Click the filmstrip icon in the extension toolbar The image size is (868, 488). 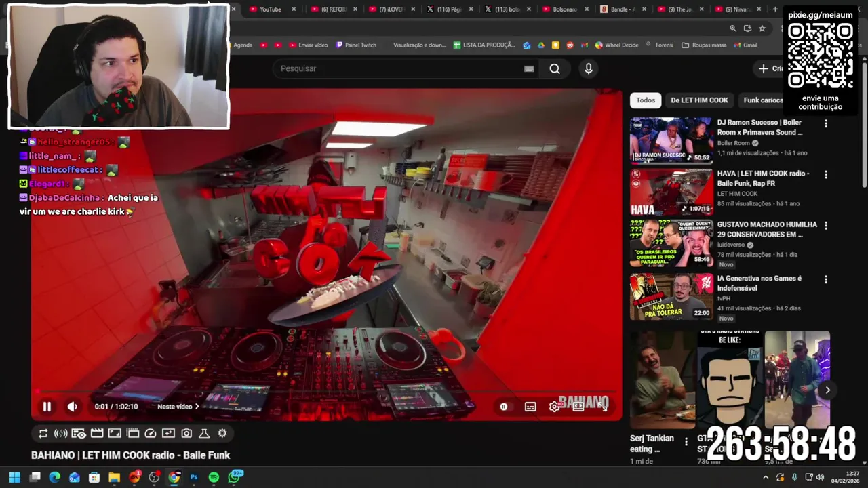(133, 433)
